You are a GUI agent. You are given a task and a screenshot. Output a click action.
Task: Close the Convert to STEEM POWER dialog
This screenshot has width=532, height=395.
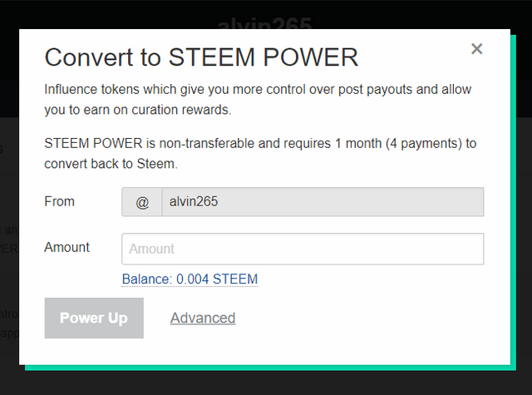click(476, 49)
